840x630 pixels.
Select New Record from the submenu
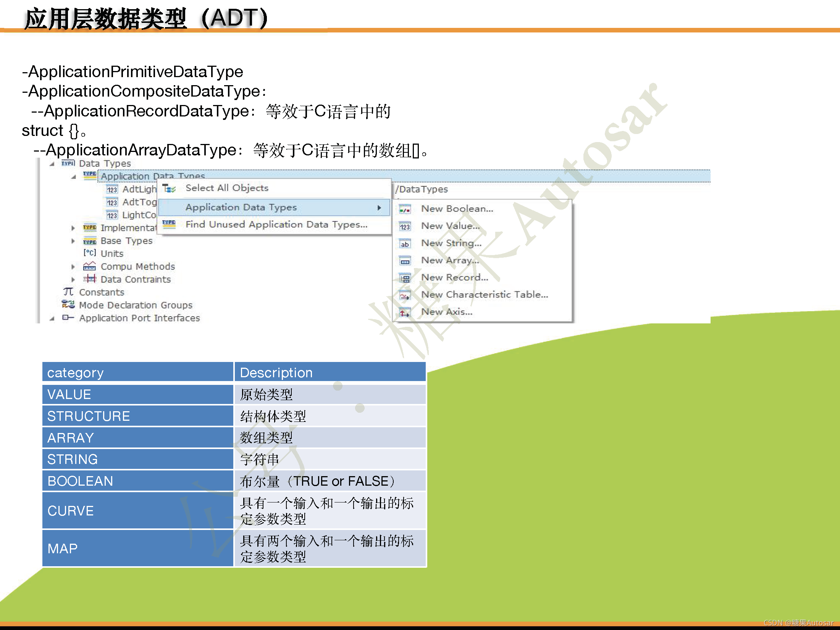tap(454, 278)
